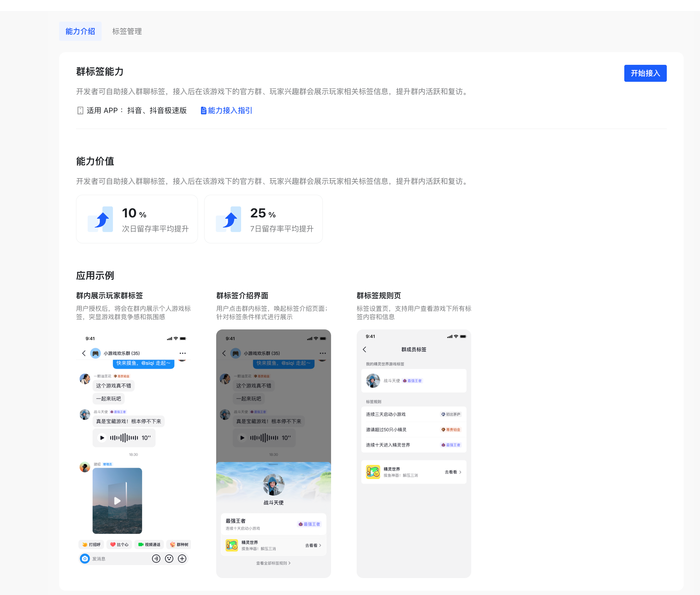Screen dimensions: 700x595
Task: Click the 精灵世界 game icon in rules page
Action: (x=373, y=472)
